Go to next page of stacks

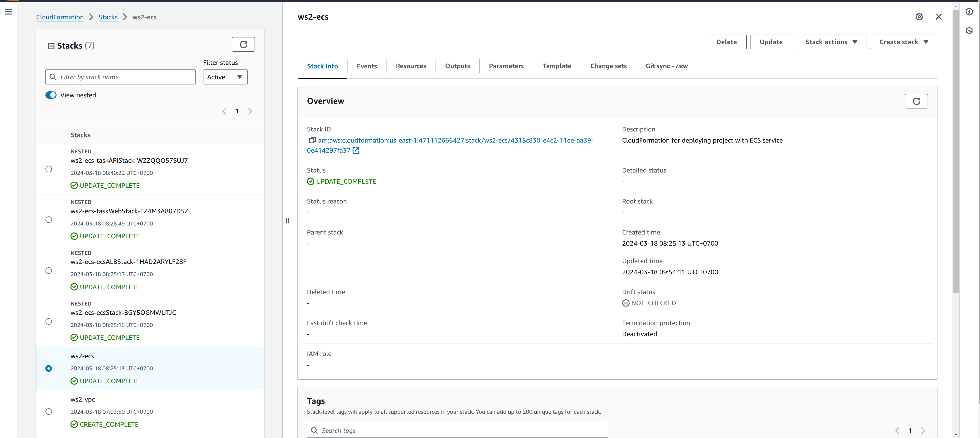click(250, 111)
